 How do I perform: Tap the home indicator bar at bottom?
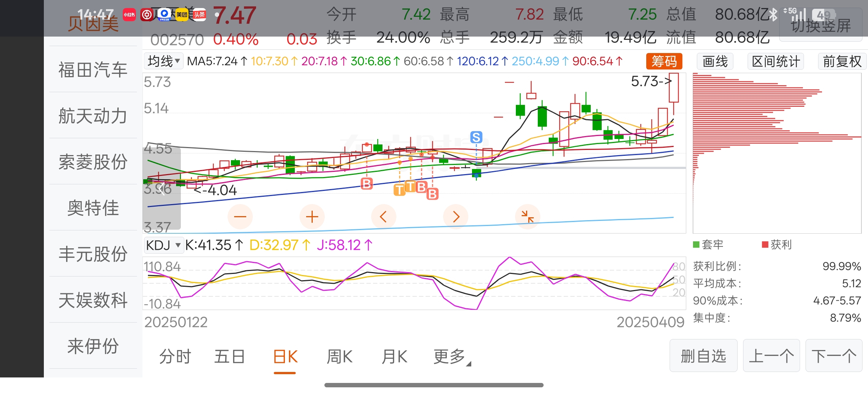click(434, 385)
